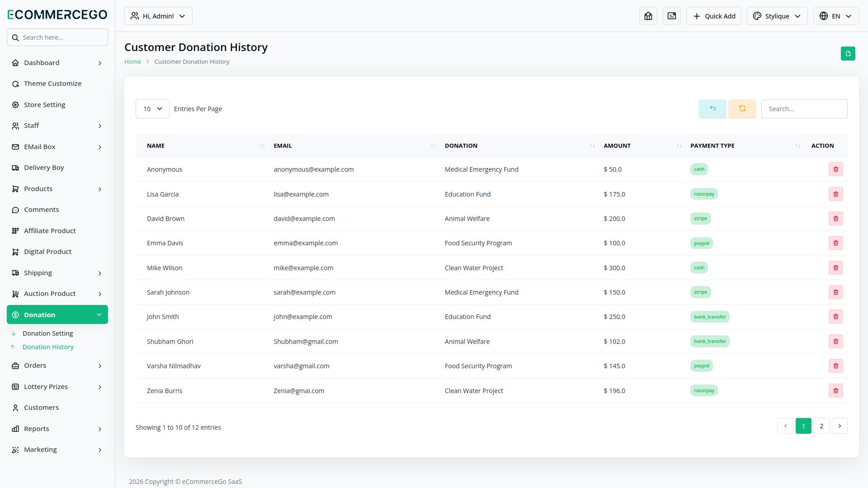
Task: Delete the Anonymous donation record
Action: click(x=836, y=169)
